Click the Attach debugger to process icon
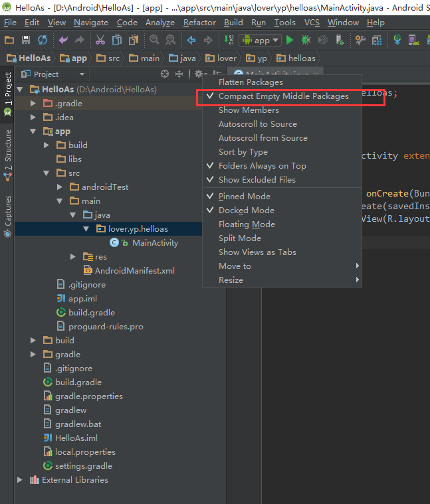The height and width of the screenshot is (504, 430). pyautogui.click(x=340, y=41)
